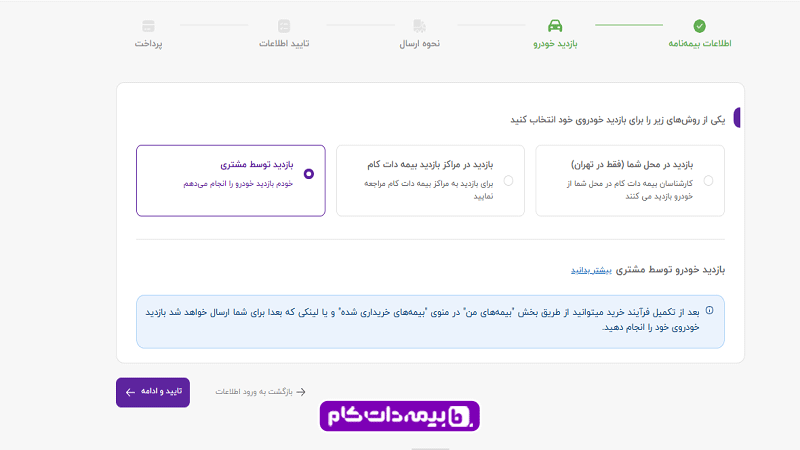Click the blue notice text بعد از تکمیل فرآیند خرید
The width and height of the screenshot is (800, 450).
coord(422,319)
